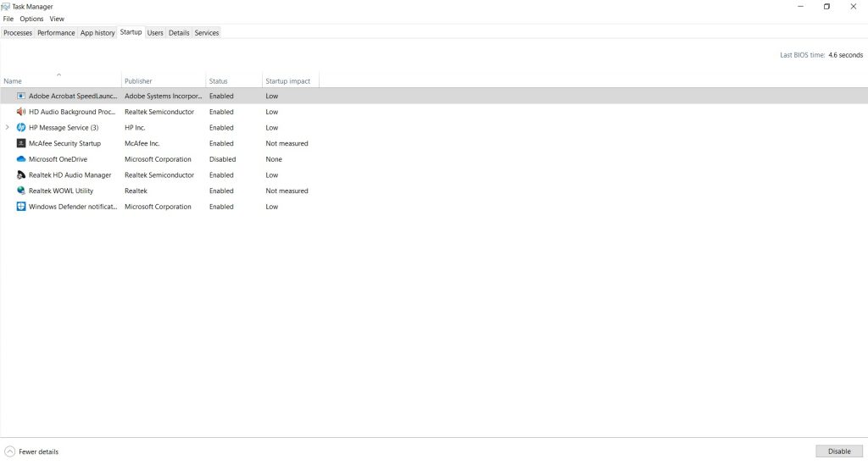Click Not measured impact in McAfee row
This screenshot has height=465, width=868.
pos(287,143)
